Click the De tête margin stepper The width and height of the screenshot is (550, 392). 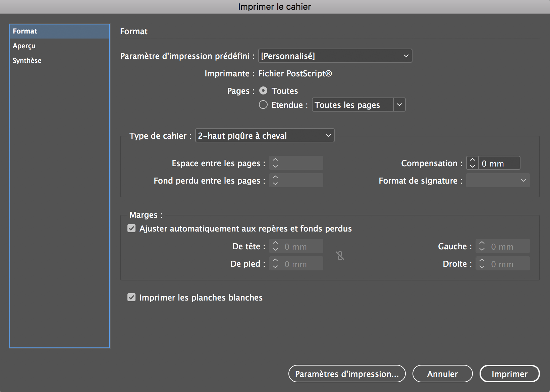tap(275, 247)
